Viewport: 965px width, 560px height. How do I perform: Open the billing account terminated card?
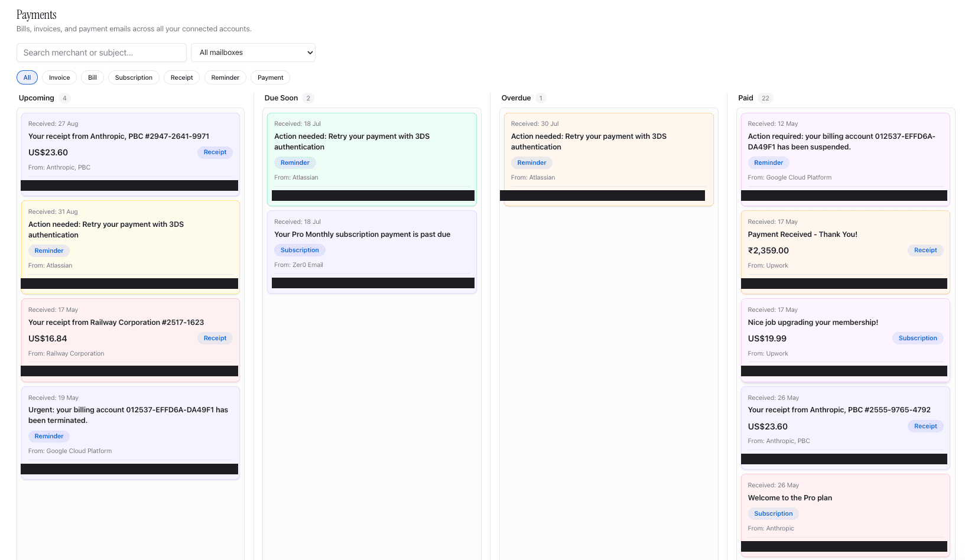click(x=130, y=432)
